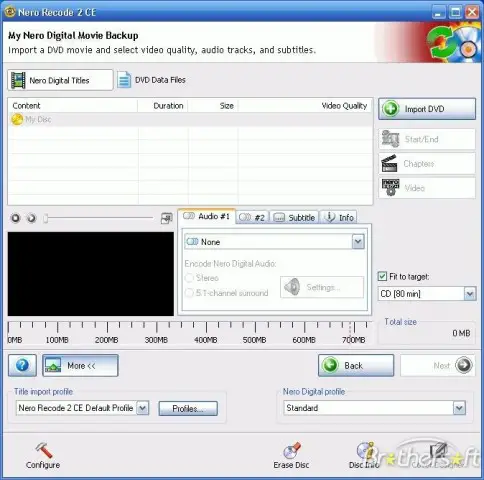Click the Erase Disc icon

coord(292,450)
